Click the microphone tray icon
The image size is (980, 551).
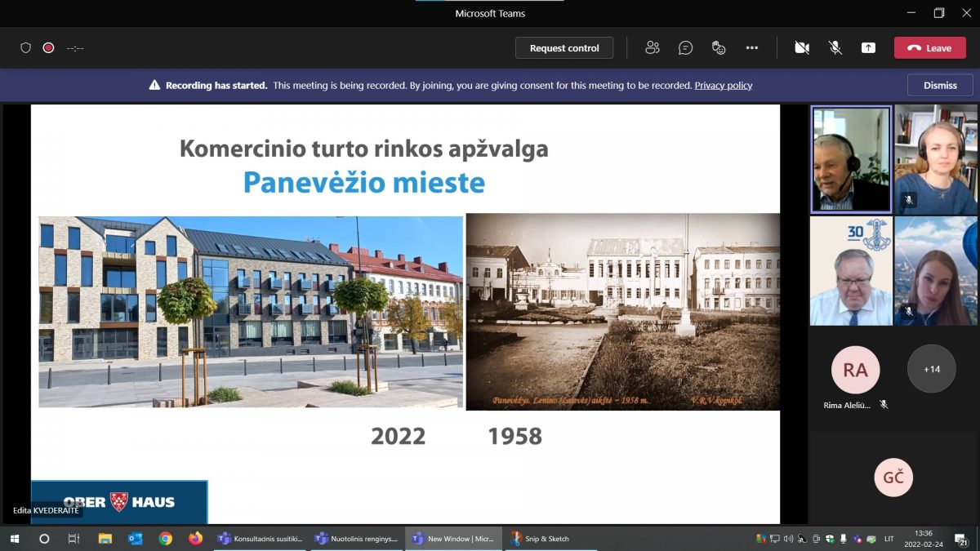844,539
